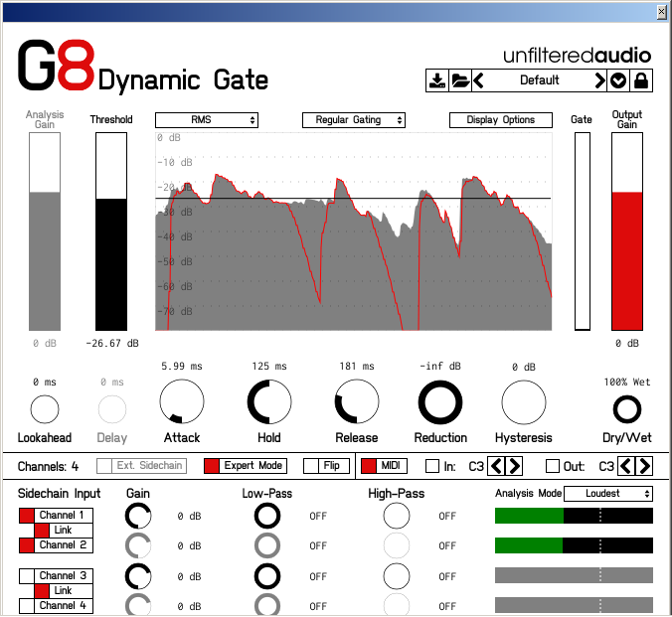Open preset options circle-arrow icon
Image resolution: width=672 pixels, height=617 pixels.
pyautogui.click(x=620, y=81)
